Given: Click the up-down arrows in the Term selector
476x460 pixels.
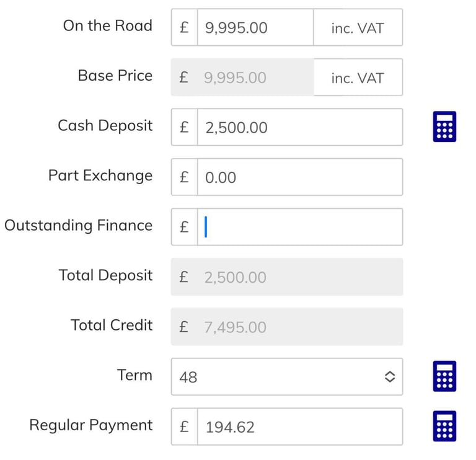Looking at the screenshot, I should [389, 376].
